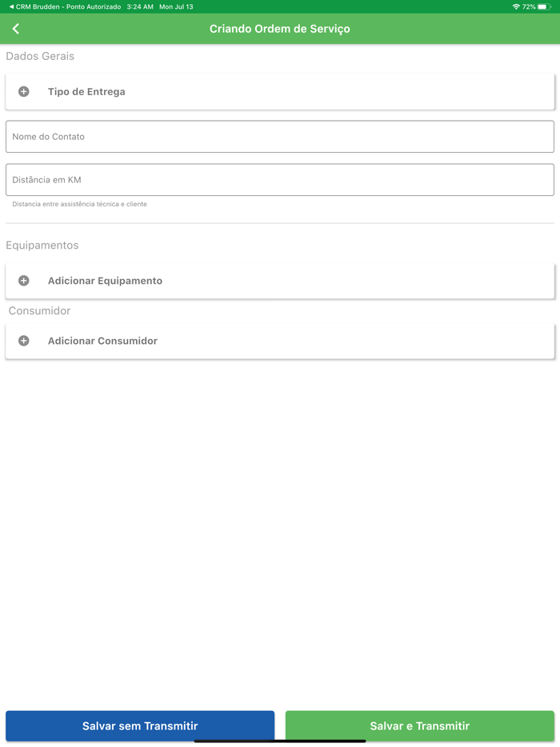Tap the plus icon beside Adicionar Equipamento
This screenshot has height=747, width=560.
[x=23, y=280]
